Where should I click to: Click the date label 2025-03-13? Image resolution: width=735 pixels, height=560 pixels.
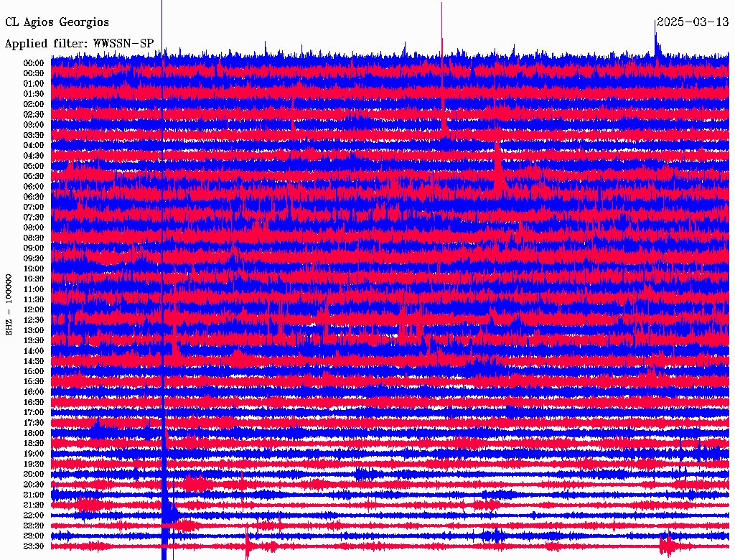click(x=693, y=22)
